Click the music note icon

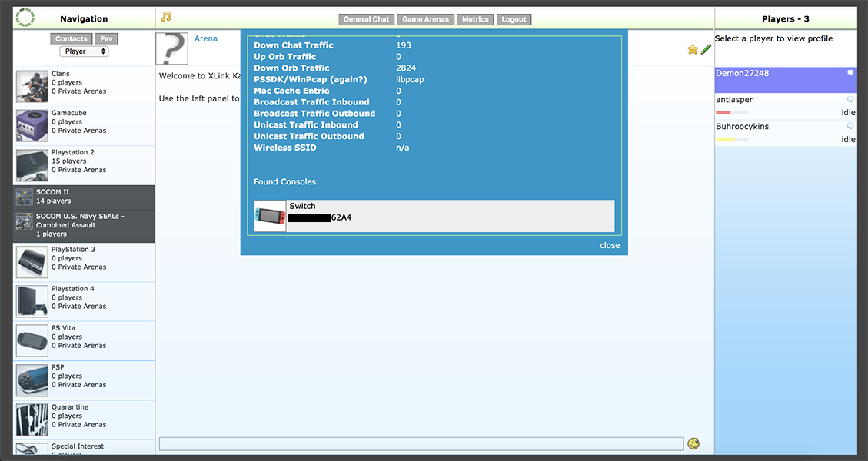click(x=166, y=17)
